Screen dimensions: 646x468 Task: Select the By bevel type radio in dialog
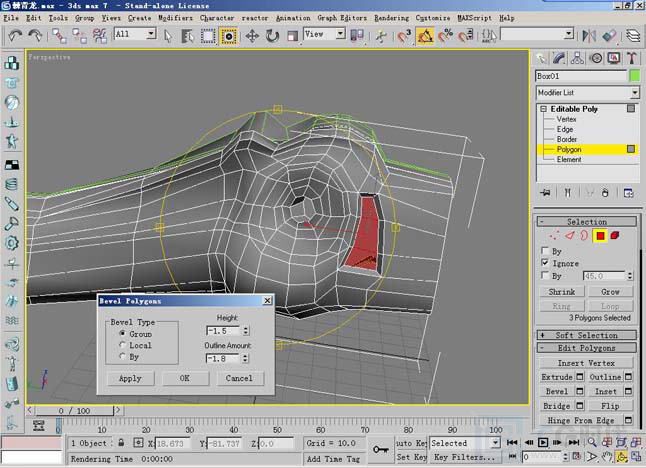[x=122, y=356]
